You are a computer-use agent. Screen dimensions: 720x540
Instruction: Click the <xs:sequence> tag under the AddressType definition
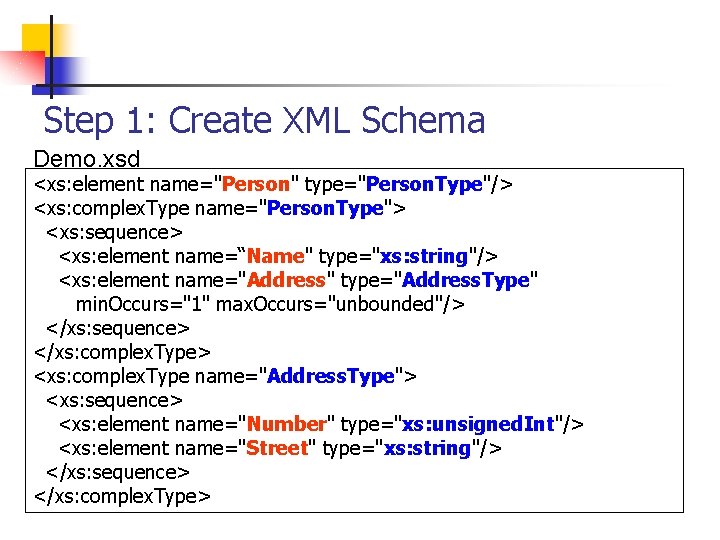pyautogui.click(x=114, y=400)
